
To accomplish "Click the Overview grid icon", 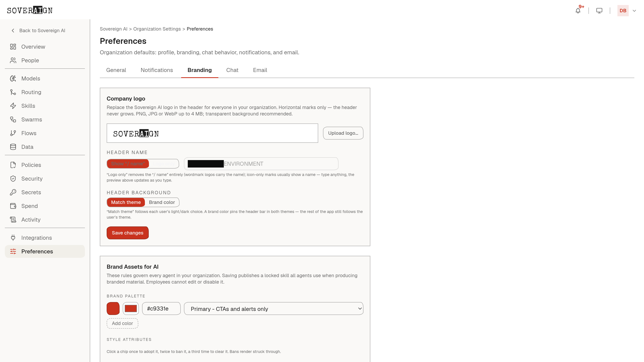I will 13,47.
